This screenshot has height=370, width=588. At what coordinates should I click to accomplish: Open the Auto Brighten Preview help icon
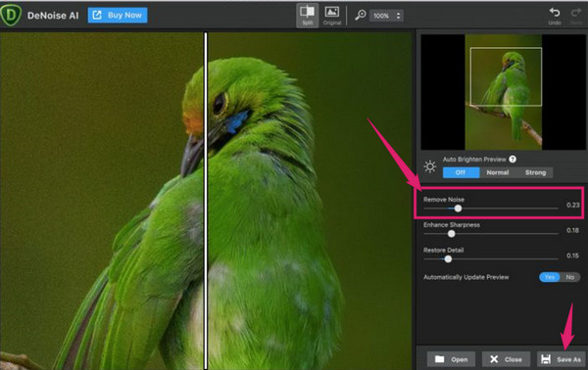(x=513, y=160)
